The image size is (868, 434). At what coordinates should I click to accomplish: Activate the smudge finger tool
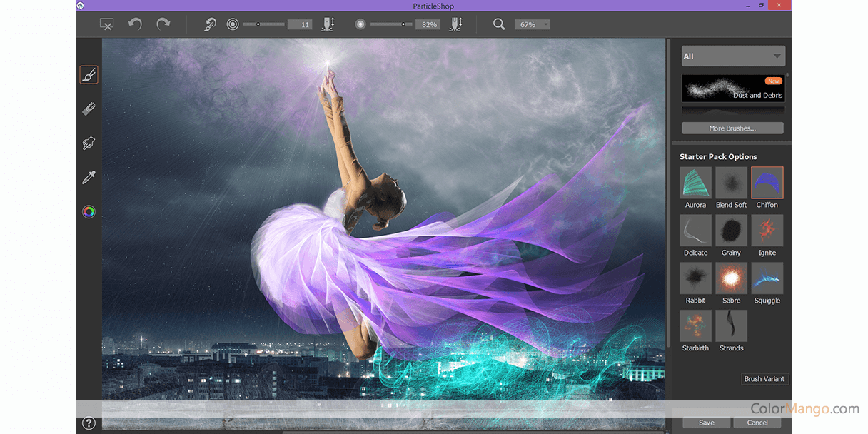(x=89, y=143)
